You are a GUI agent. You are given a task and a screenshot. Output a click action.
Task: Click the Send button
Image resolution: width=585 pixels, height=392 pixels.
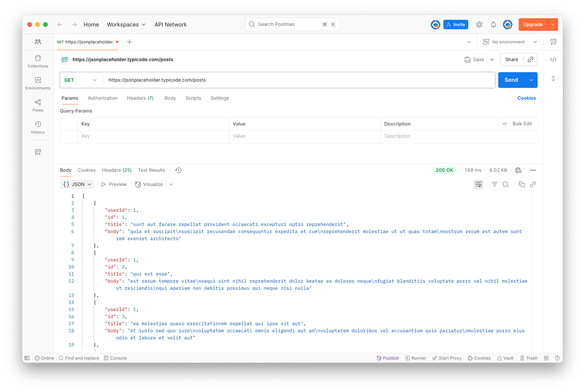[x=511, y=80]
